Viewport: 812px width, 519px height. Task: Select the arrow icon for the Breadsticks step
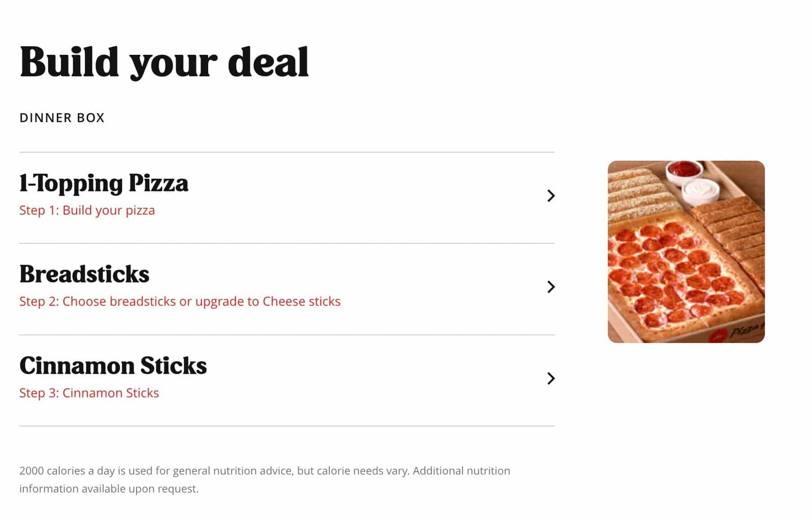(x=551, y=287)
